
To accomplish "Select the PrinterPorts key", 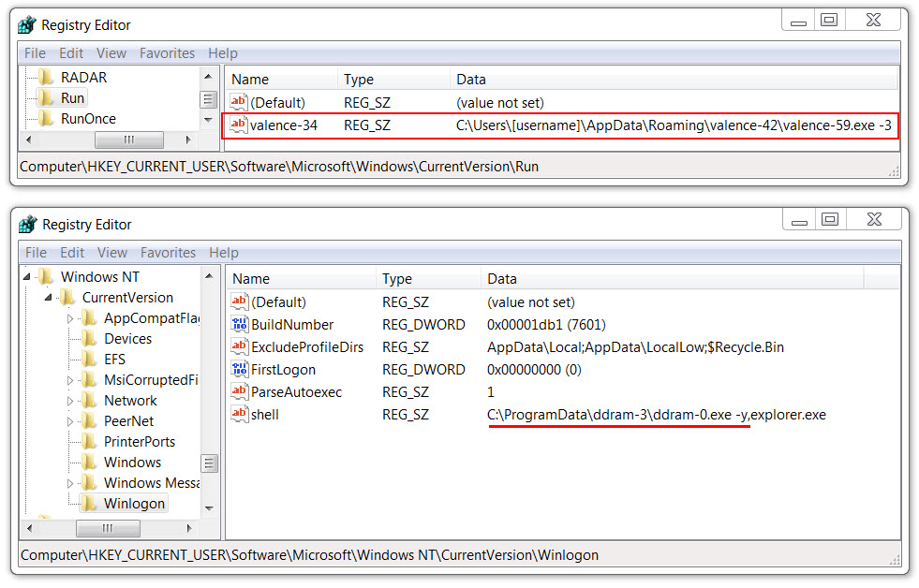I will [140, 442].
